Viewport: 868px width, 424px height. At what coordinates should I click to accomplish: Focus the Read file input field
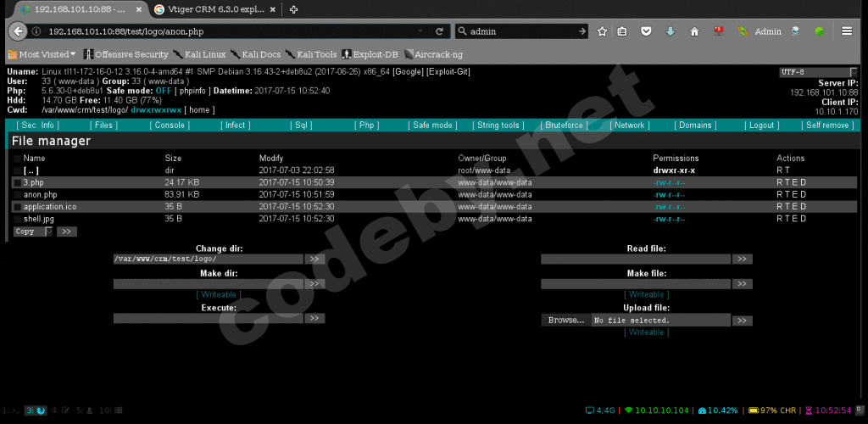636,259
